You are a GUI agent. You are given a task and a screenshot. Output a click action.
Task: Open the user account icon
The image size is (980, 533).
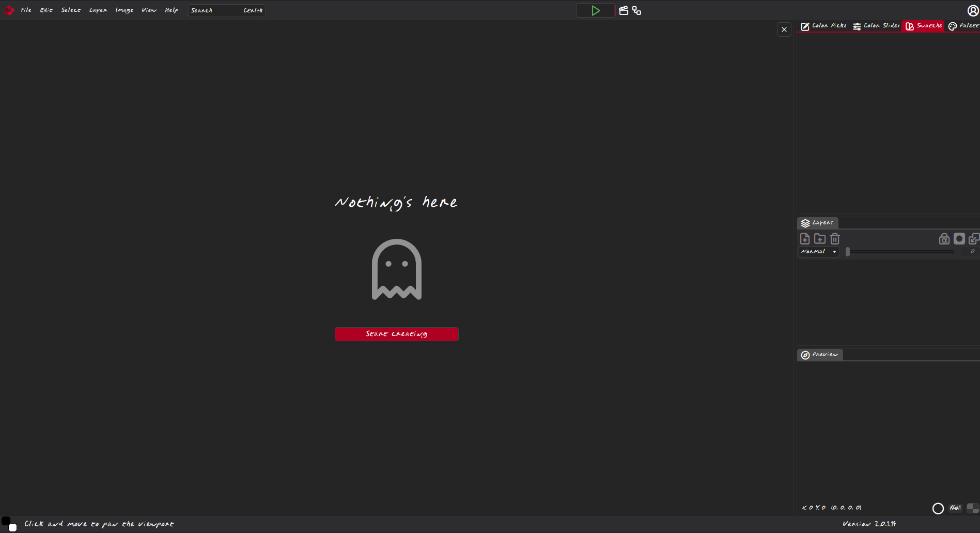tap(973, 10)
